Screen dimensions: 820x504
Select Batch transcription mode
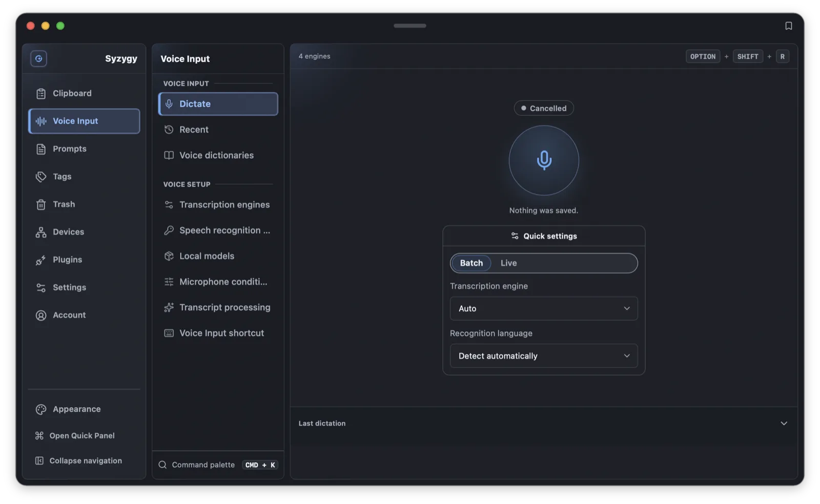pyautogui.click(x=471, y=263)
